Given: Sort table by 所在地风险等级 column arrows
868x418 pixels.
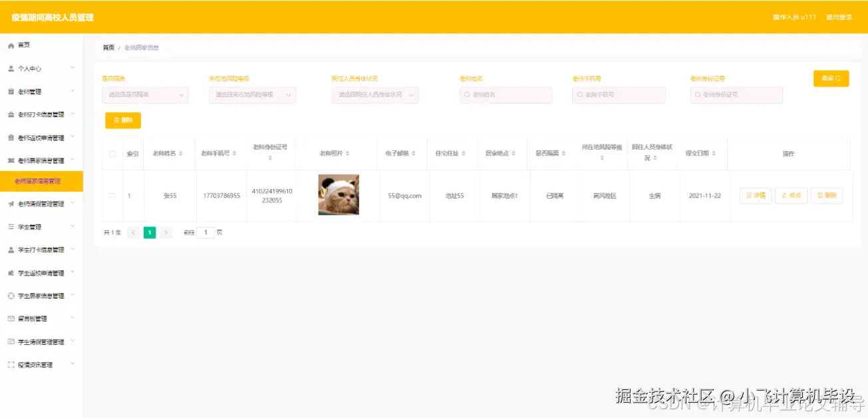Looking at the screenshot, I should 602,158.
